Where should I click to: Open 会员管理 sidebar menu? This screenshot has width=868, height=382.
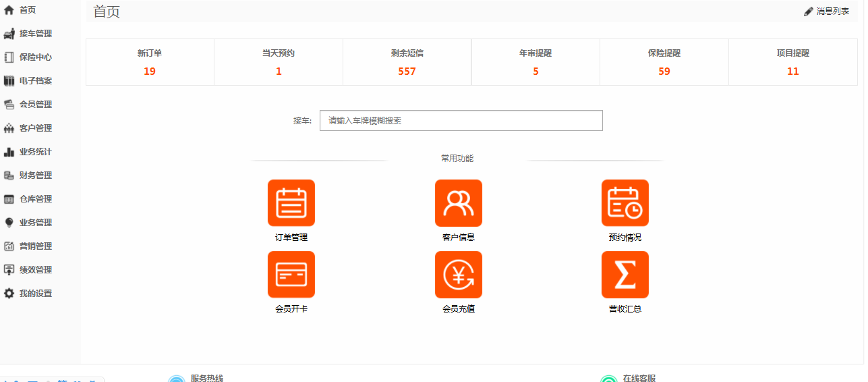[x=35, y=105]
